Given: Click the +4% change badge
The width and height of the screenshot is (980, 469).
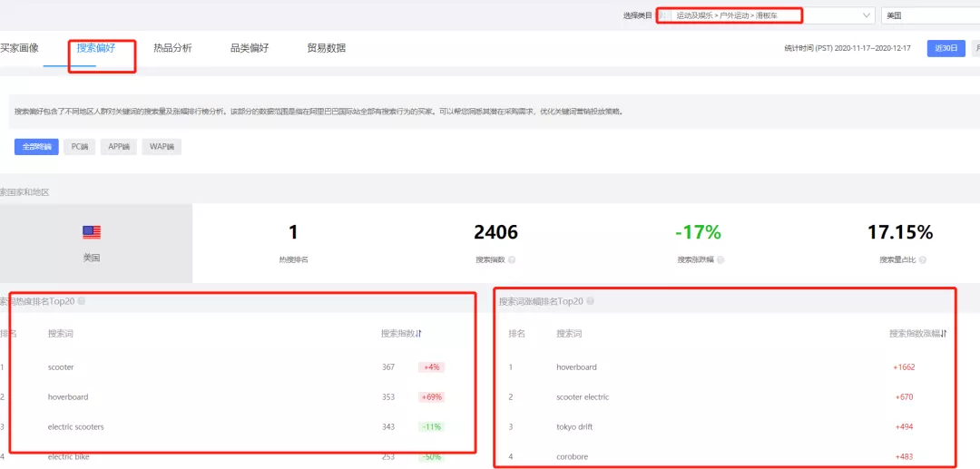Looking at the screenshot, I should tap(431, 367).
